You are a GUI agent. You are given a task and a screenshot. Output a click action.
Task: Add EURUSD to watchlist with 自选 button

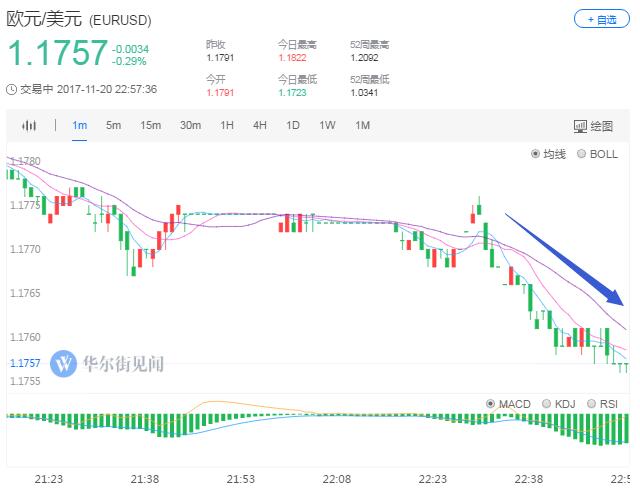tap(602, 20)
